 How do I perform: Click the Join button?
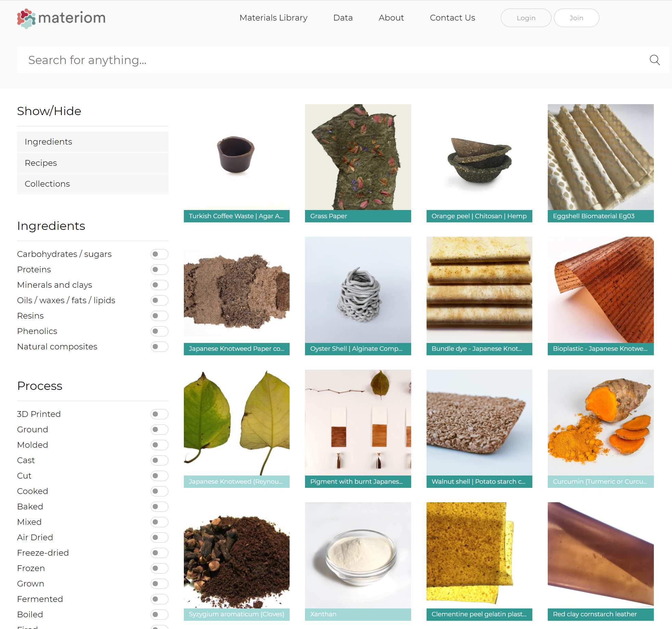click(x=576, y=18)
